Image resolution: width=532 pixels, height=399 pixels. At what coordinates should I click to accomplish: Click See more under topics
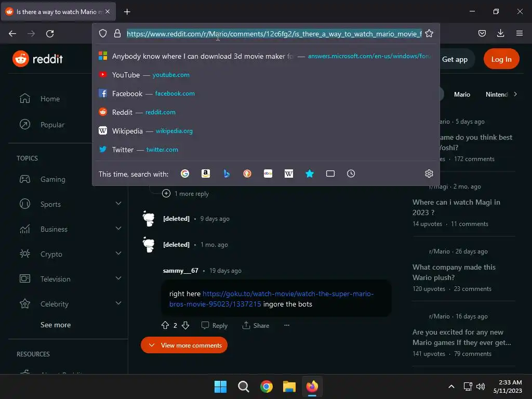point(56,325)
